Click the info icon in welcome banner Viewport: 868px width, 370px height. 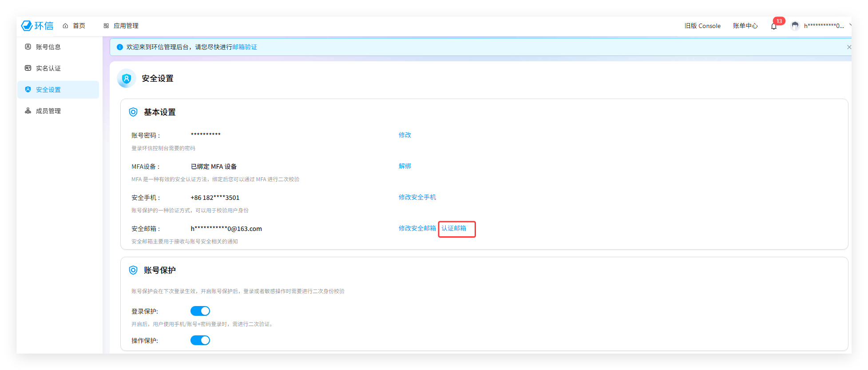coord(120,47)
